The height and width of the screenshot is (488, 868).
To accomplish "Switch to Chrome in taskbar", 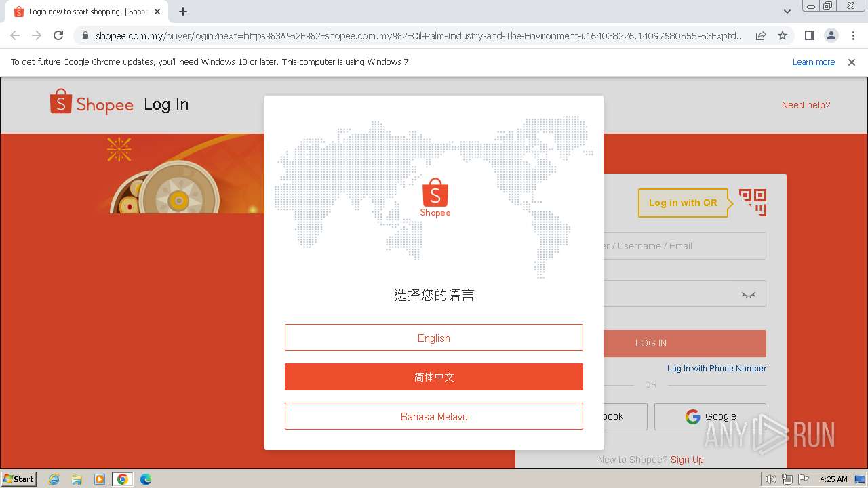I will (123, 479).
